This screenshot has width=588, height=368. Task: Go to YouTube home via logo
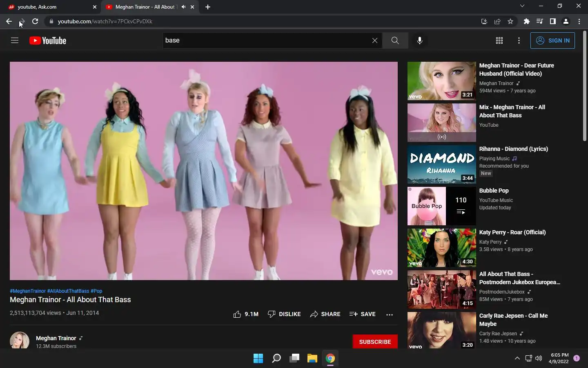pyautogui.click(x=48, y=40)
